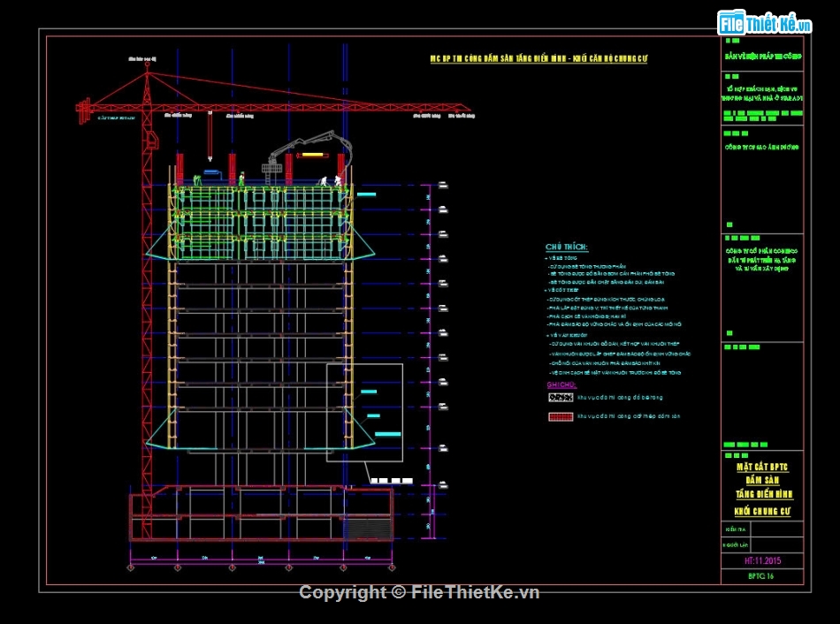Click the '+ VỀ BÊ TÔNG' note heading
The width and height of the screenshot is (840, 624).
coord(561,258)
